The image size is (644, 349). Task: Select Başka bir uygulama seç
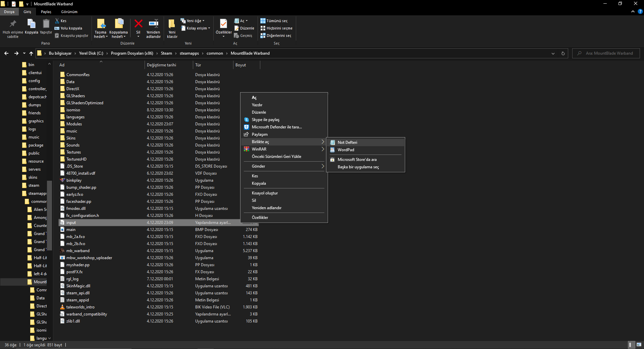click(x=366, y=167)
